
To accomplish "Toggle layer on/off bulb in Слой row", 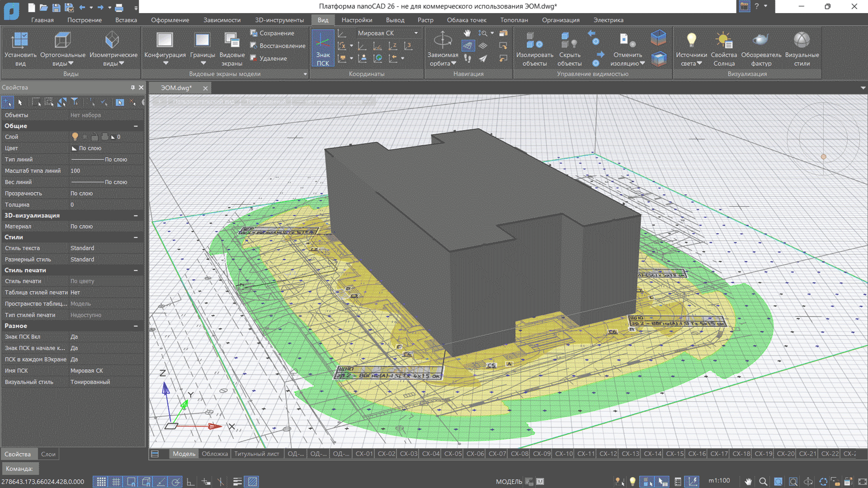I will [75, 136].
